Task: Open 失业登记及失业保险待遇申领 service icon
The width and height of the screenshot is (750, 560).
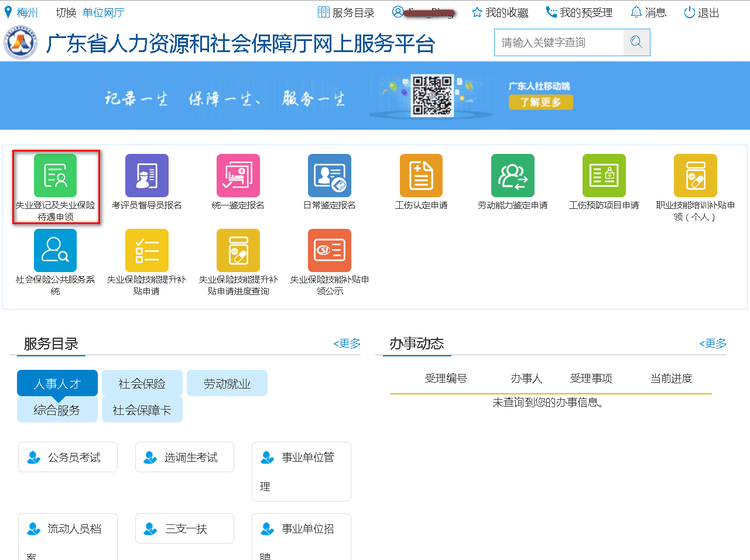Action: tap(56, 176)
